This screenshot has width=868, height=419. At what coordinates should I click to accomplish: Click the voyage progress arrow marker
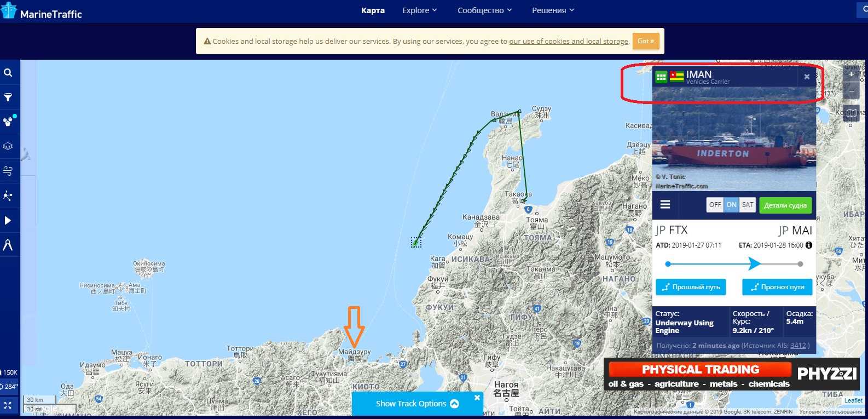[x=754, y=264]
